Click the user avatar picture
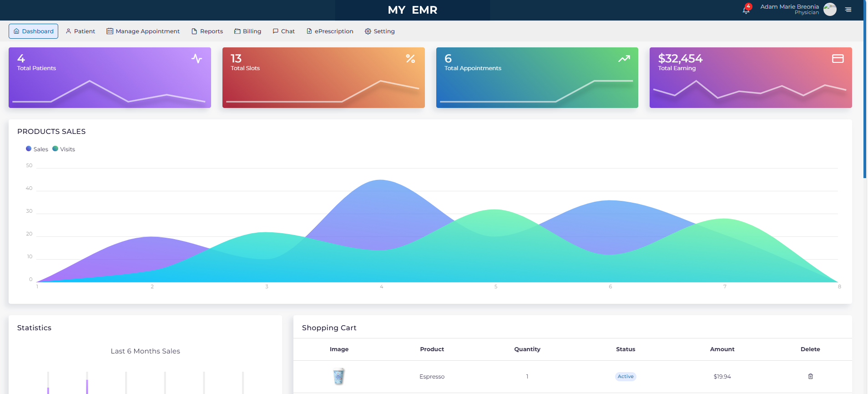This screenshot has height=394, width=868. pos(830,10)
